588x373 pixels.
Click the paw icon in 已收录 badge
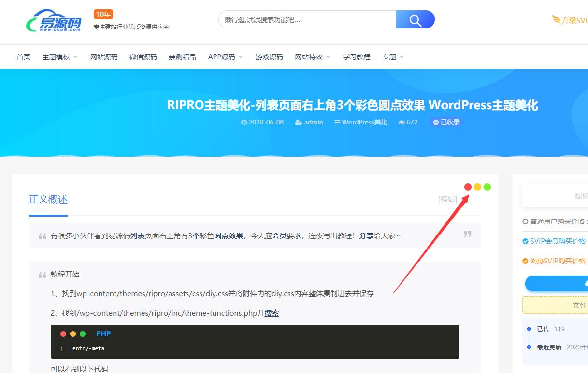coord(436,123)
